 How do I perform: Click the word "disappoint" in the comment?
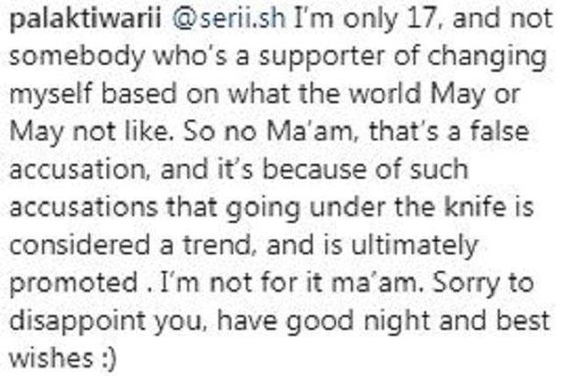point(77,322)
